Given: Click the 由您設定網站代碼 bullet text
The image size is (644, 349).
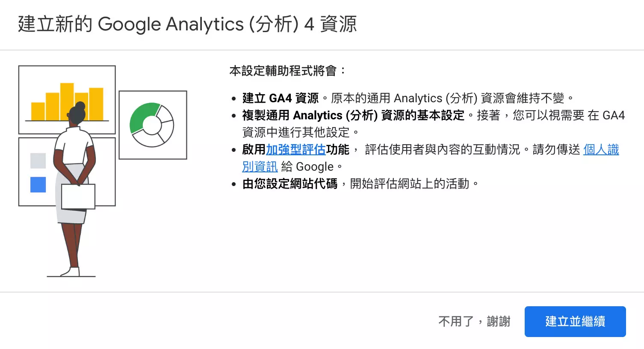Looking at the screenshot, I should coord(290,184).
